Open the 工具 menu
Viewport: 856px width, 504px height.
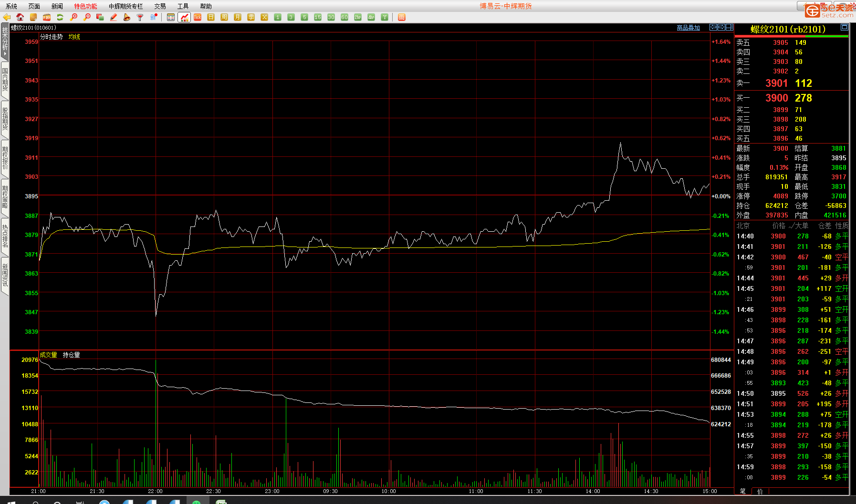point(183,6)
